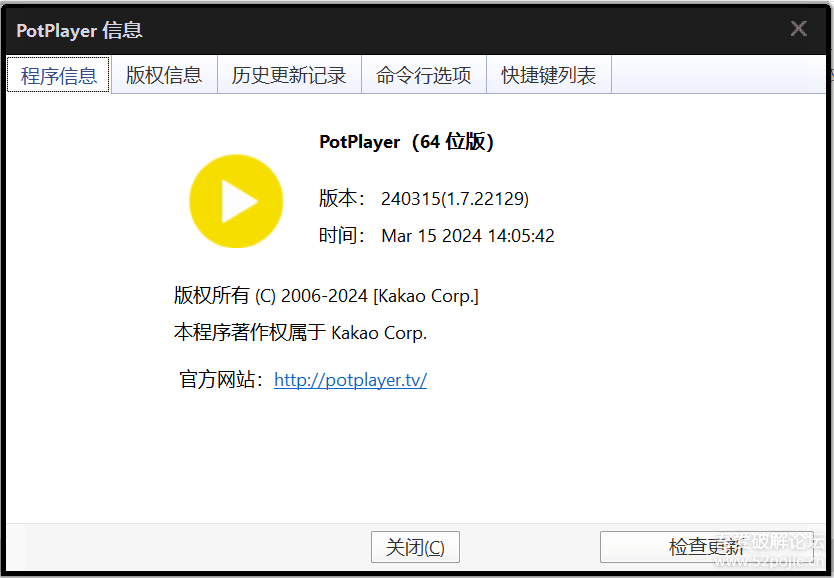Click the yellow PotPlayer play logo
This screenshot has height=578, width=834.
(236, 201)
